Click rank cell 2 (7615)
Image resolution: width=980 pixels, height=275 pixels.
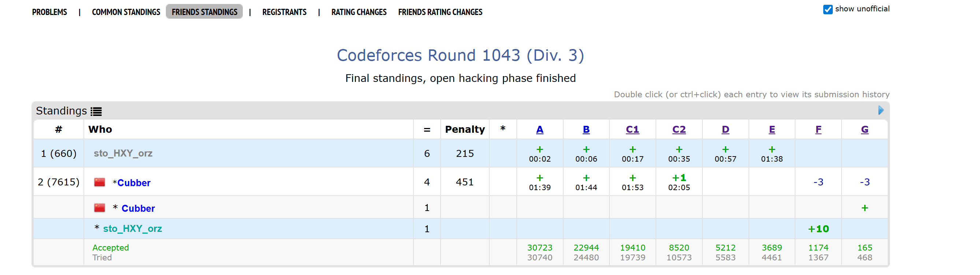tap(59, 182)
